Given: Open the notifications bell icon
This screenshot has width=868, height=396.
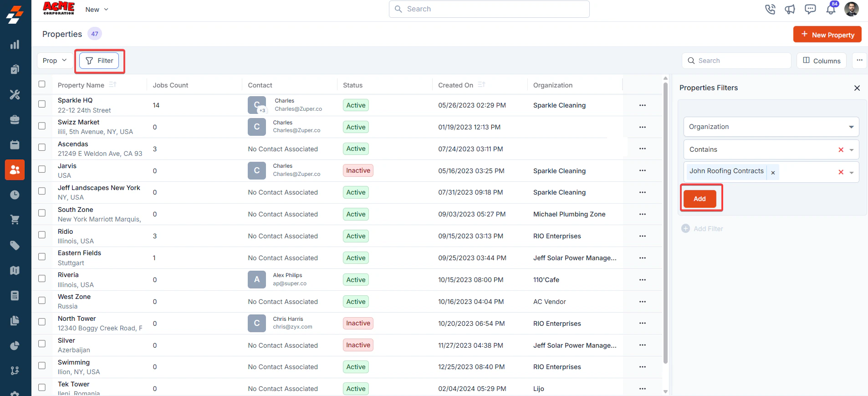Looking at the screenshot, I should [831, 9].
